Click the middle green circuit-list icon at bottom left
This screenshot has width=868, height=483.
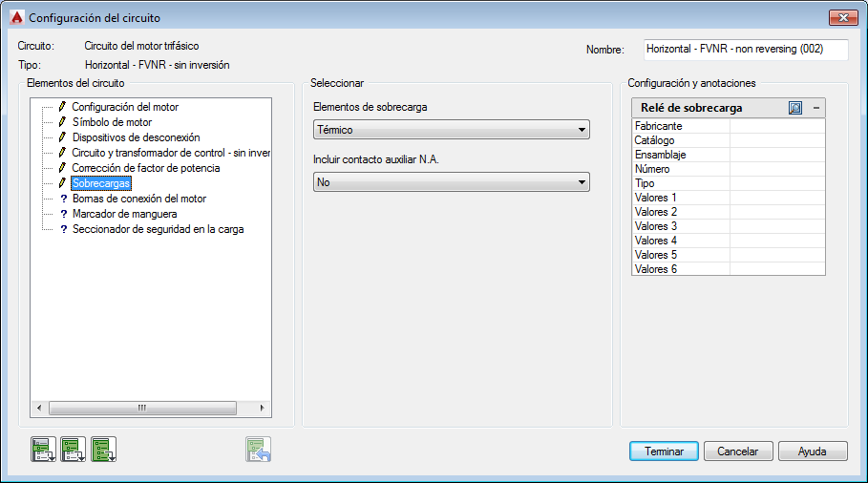74,449
